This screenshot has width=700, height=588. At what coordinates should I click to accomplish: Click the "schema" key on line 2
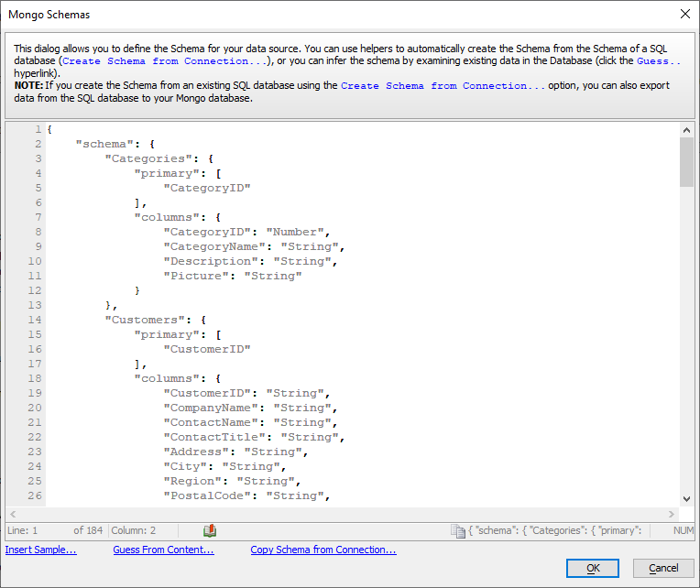pos(104,144)
